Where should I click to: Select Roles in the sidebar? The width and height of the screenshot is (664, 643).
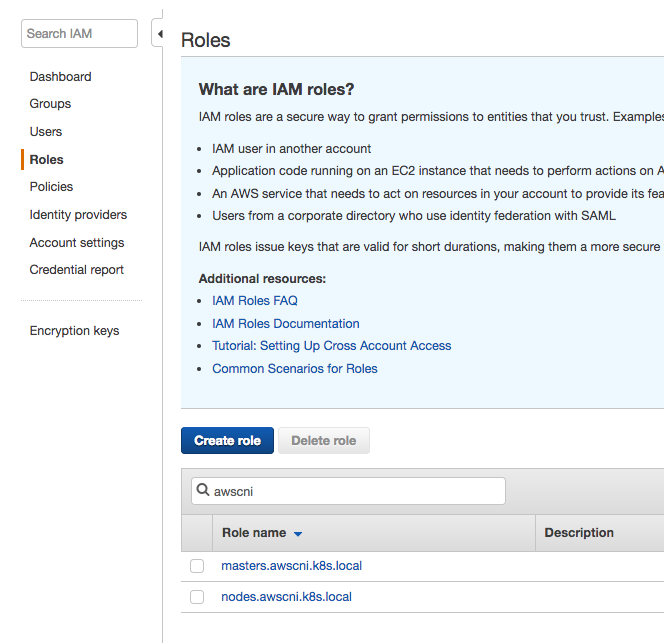click(x=47, y=160)
